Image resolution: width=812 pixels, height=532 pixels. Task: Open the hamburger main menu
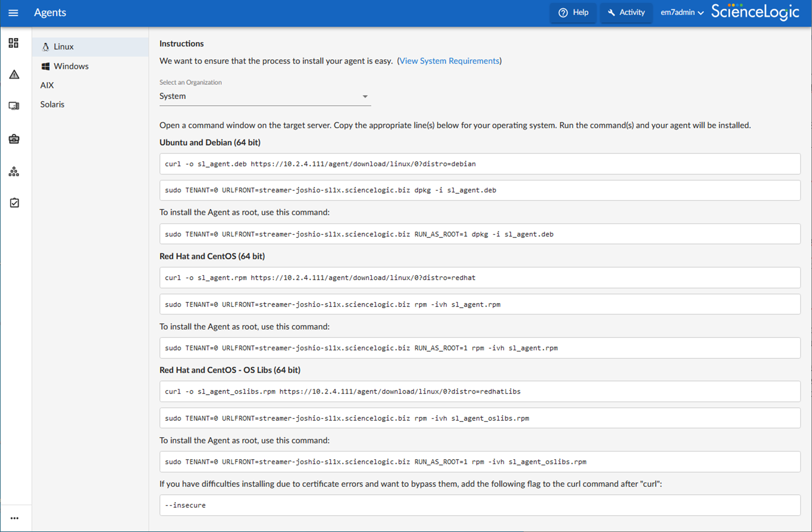[x=13, y=13]
